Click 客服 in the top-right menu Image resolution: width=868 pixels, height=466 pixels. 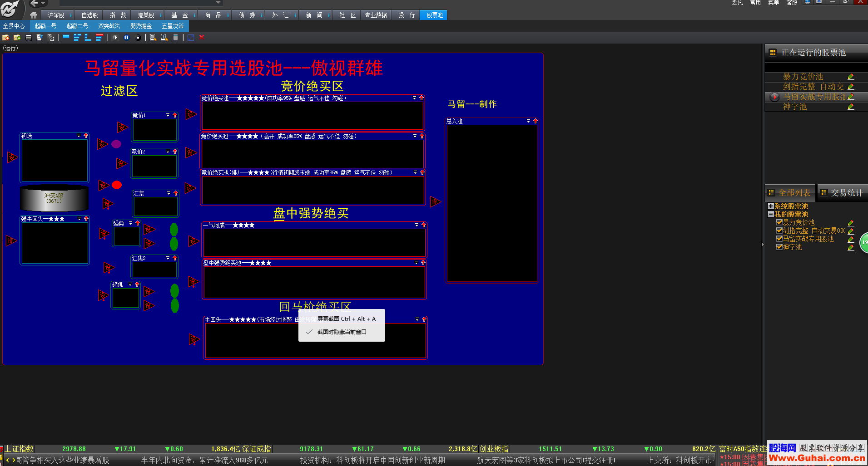point(792,3)
